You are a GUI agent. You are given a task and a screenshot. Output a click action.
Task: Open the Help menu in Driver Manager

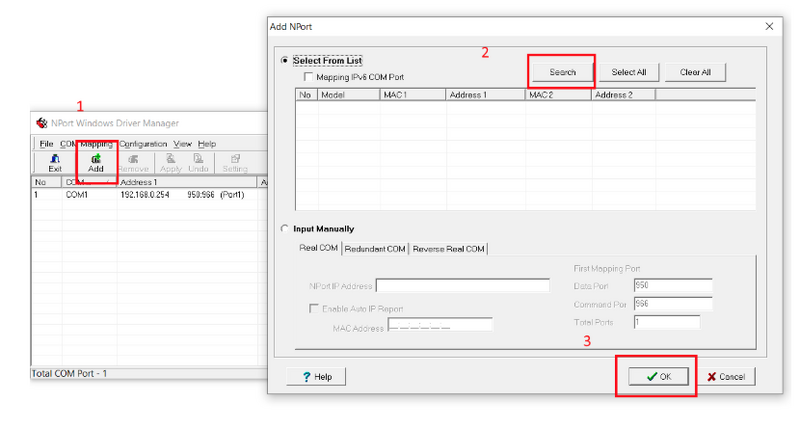point(207,144)
